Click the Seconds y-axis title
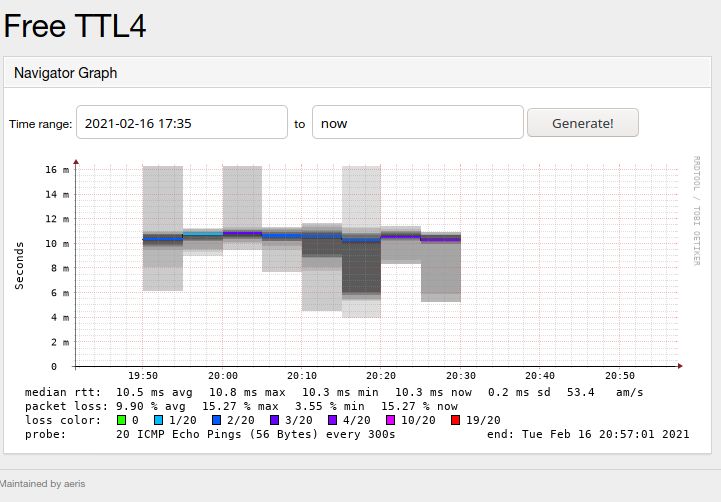Screen dimensions: 721x502 click(x=19, y=266)
